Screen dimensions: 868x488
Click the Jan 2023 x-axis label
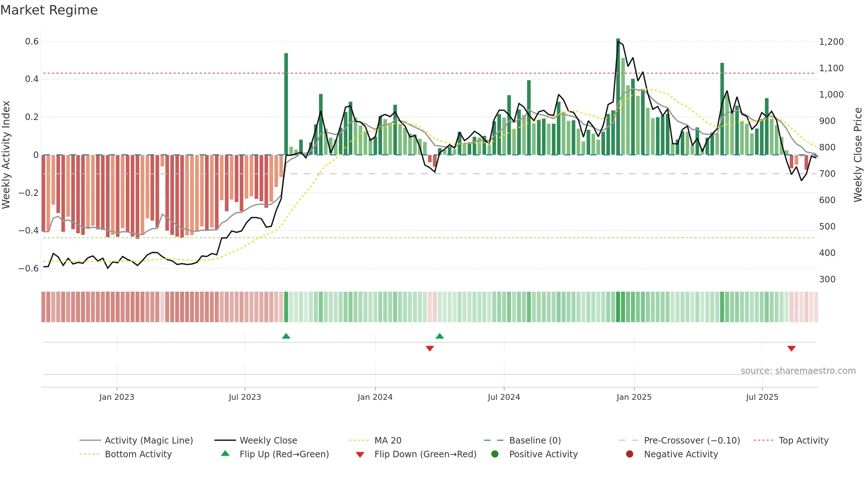click(x=117, y=397)
